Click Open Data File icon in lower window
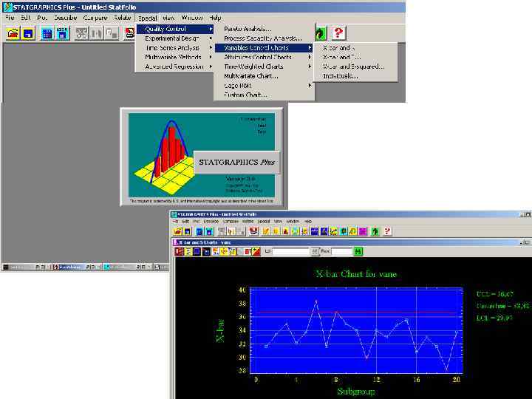This screenshot has width=532, height=399. coord(199,231)
